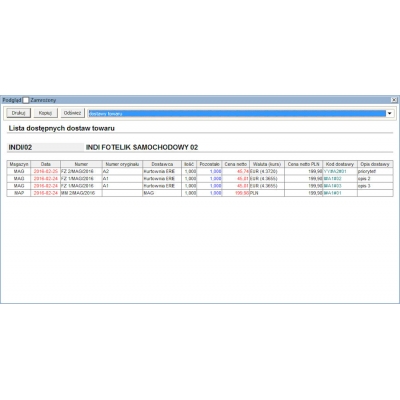Click the Data column header
400x400 pixels.
pos(46,164)
